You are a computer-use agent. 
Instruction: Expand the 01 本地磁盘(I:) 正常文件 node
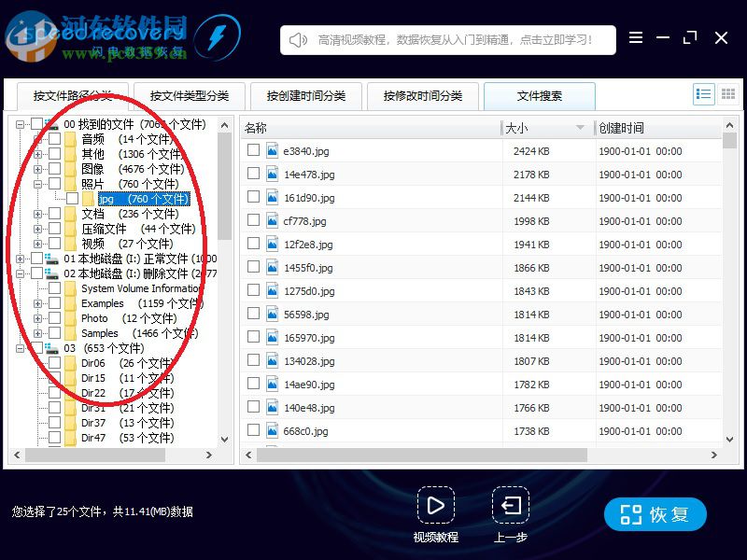[x=20, y=259]
